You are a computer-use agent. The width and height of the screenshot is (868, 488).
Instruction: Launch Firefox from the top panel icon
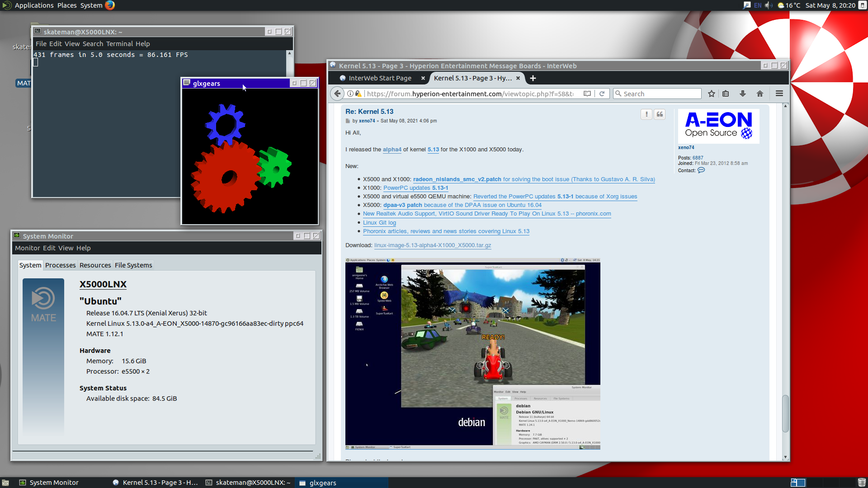point(110,5)
